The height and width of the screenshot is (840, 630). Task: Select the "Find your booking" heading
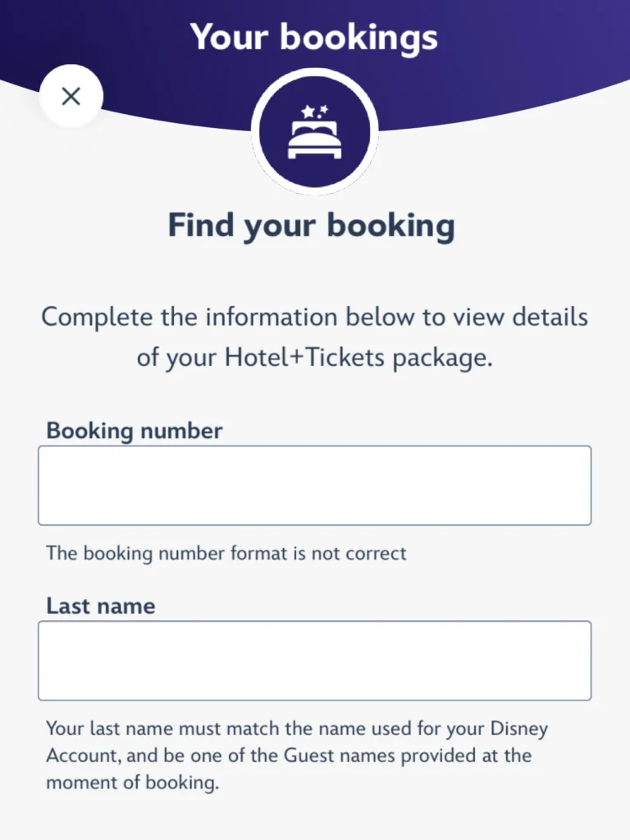pos(311,225)
